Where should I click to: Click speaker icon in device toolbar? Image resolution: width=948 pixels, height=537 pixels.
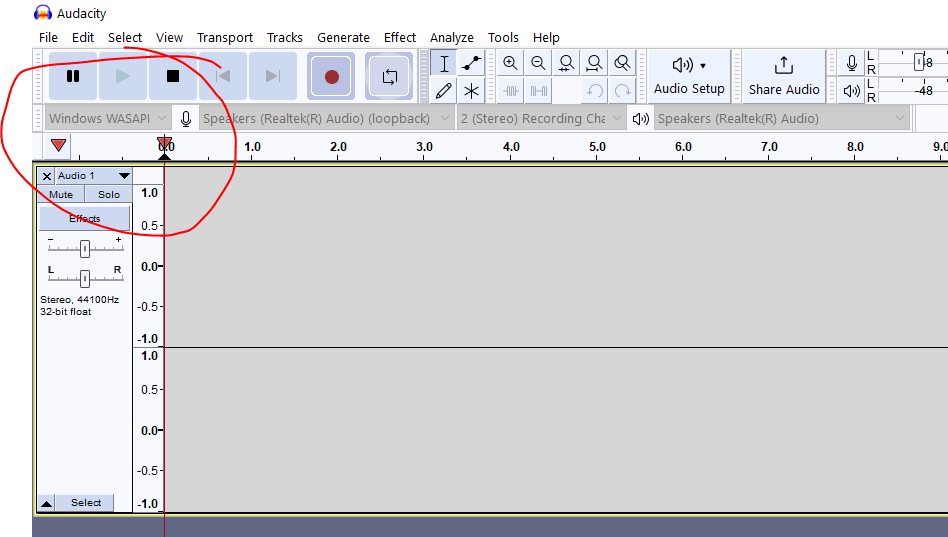(640, 119)
